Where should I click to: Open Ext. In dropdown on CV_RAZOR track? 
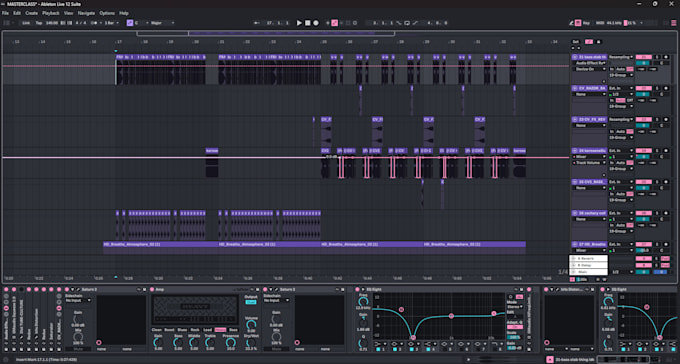(621, 88)
